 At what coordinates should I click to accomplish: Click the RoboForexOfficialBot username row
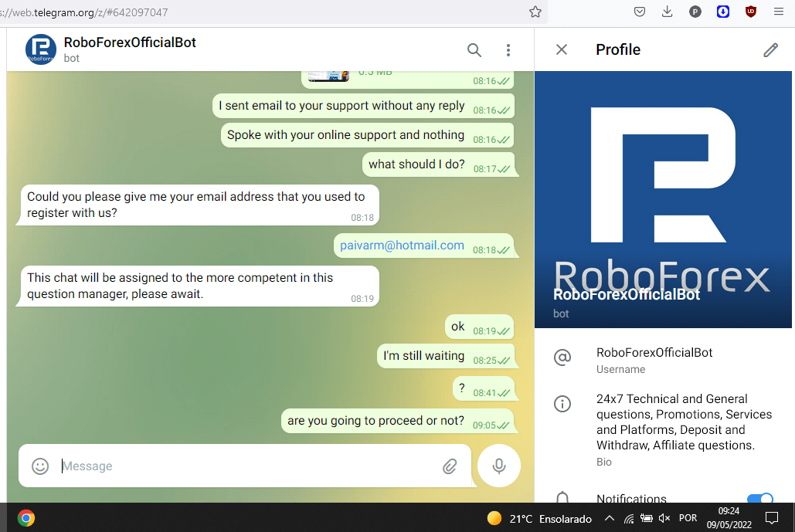coord(654,360)
